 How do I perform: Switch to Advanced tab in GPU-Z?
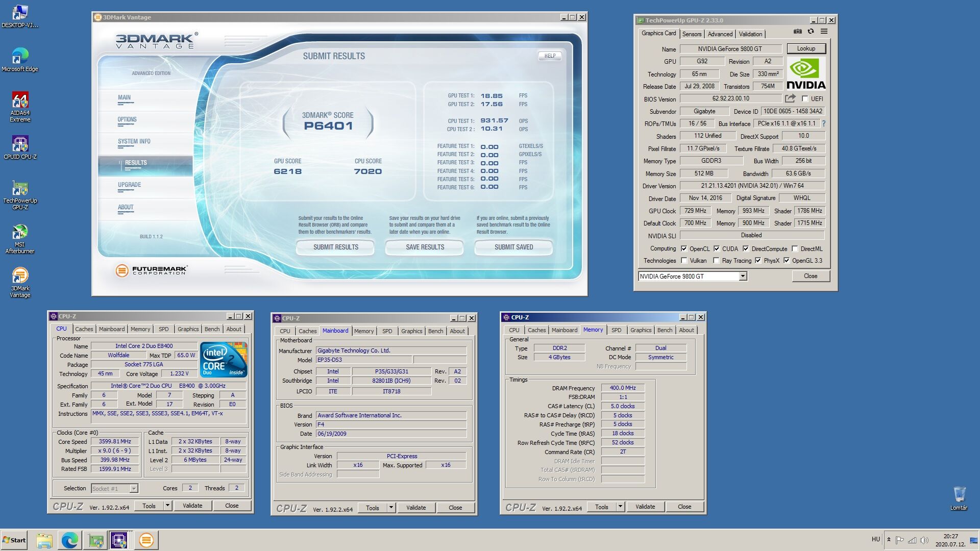720,34
